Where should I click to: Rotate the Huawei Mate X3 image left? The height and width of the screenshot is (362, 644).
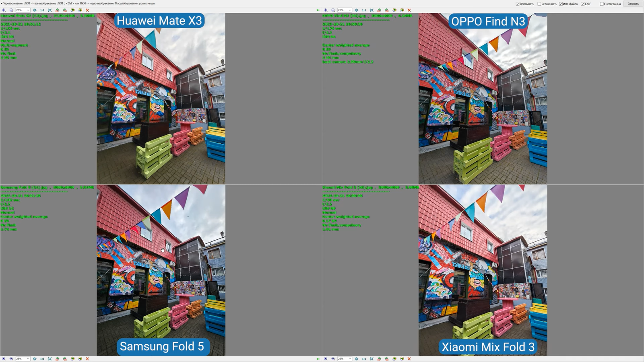(58, 10)
